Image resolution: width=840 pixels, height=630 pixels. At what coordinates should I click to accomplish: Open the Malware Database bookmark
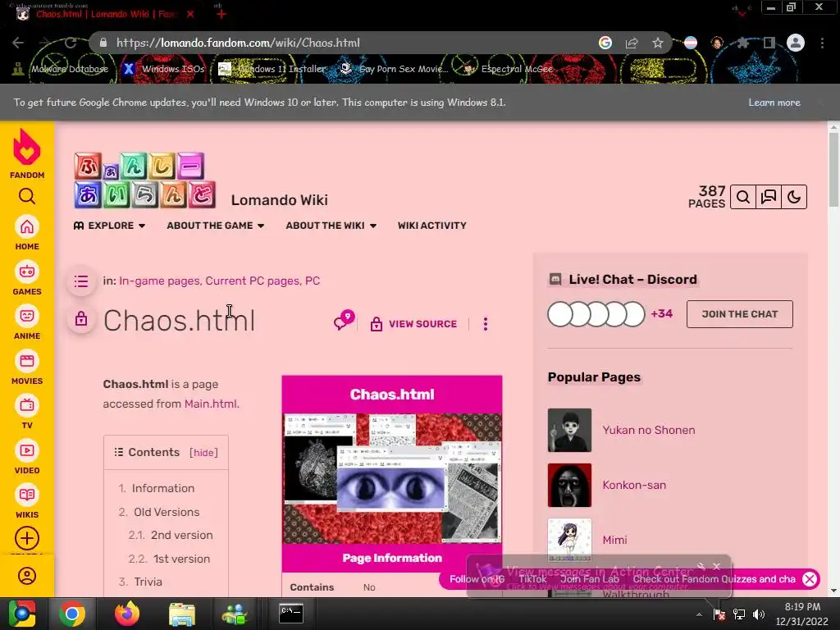click(61, 69)
